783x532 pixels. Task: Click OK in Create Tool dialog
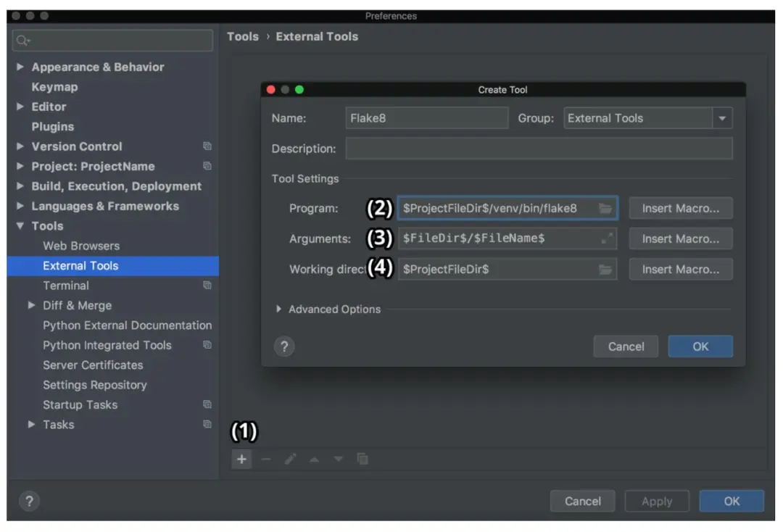[700, 346]
